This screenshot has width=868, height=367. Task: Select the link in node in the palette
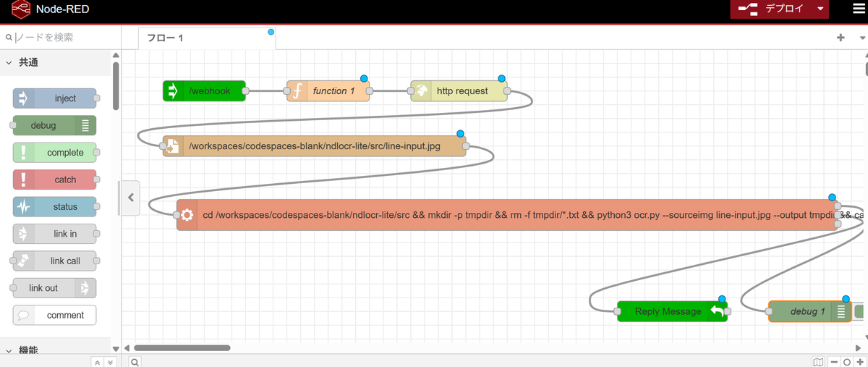click(55, 234)
